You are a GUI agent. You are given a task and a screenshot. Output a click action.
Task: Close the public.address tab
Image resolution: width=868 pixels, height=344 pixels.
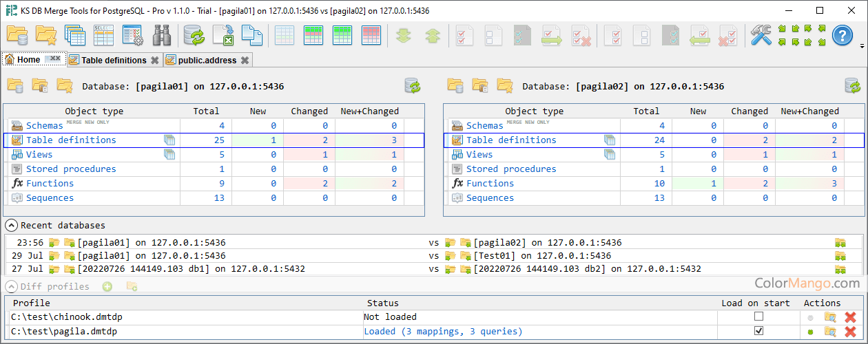pyautogui.click(x=244, y=61)
